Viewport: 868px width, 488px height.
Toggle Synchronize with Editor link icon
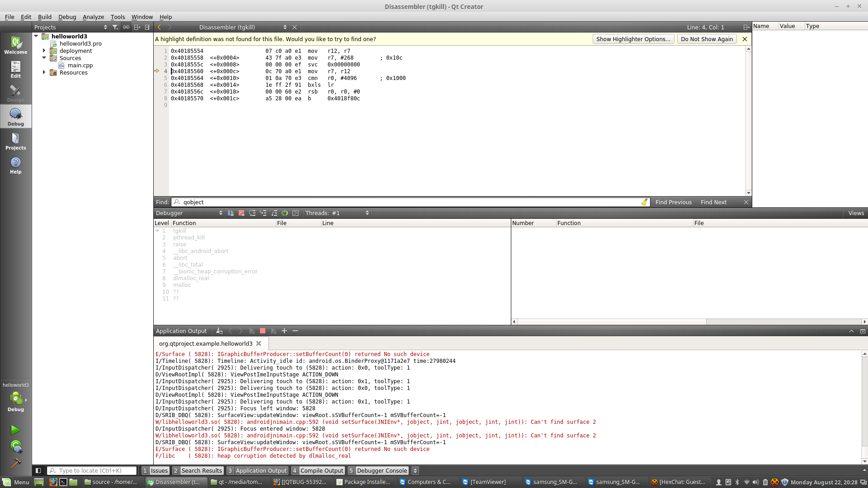tap(126, 28)
